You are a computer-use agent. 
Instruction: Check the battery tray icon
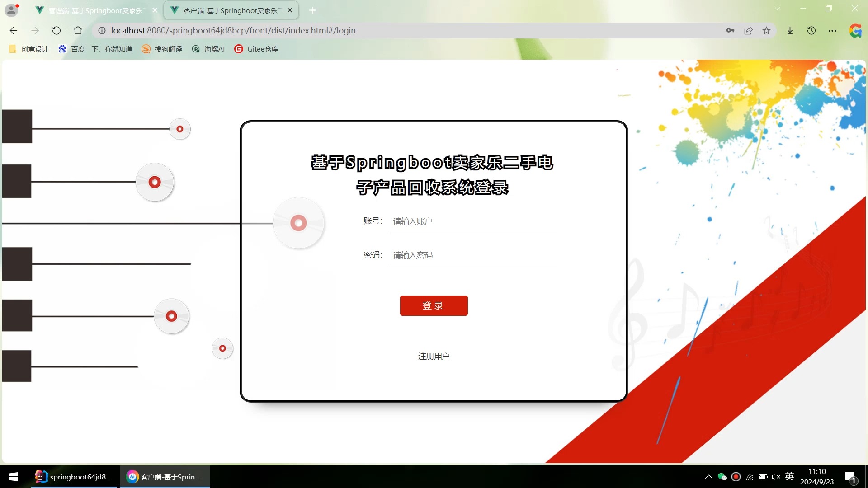(x=763, y=477)
